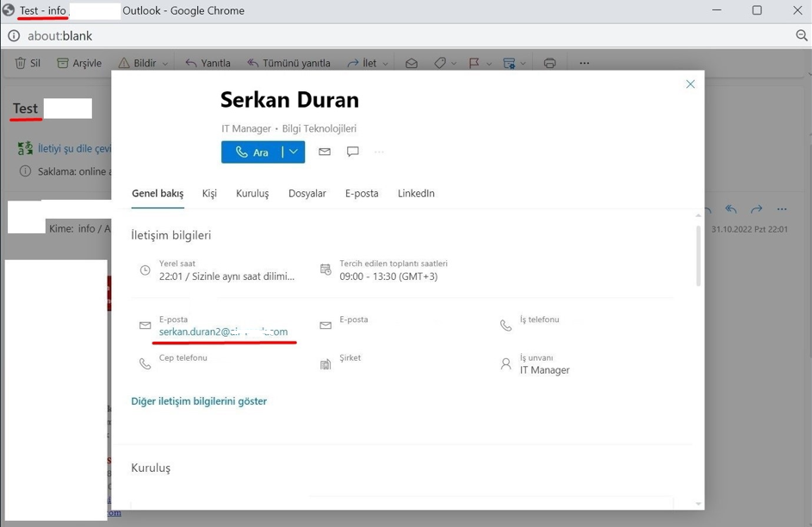Click the second E-posta envelope icon
Viewport: 812px width, 527px height.
pyautogui.click(x=325, y=325)
